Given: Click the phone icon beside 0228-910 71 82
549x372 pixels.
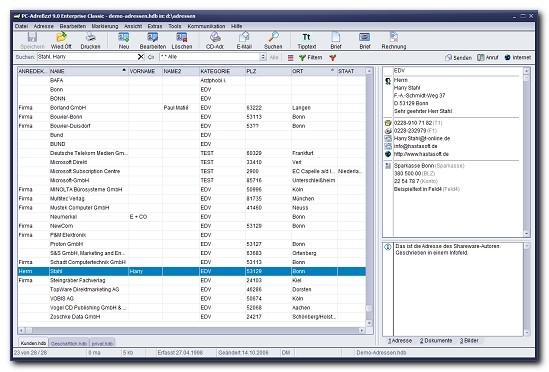Looking at the screenshot, I should pos(388,123).
